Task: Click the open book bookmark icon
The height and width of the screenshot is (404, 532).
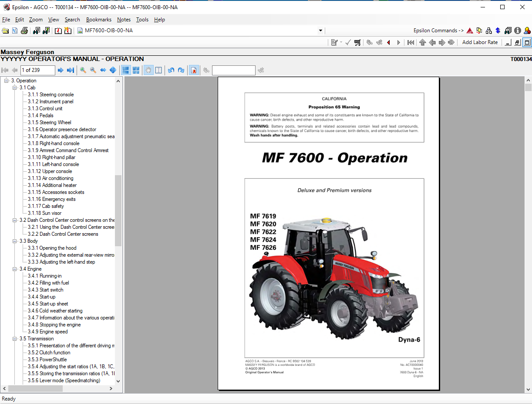Action: click(58, 31)
